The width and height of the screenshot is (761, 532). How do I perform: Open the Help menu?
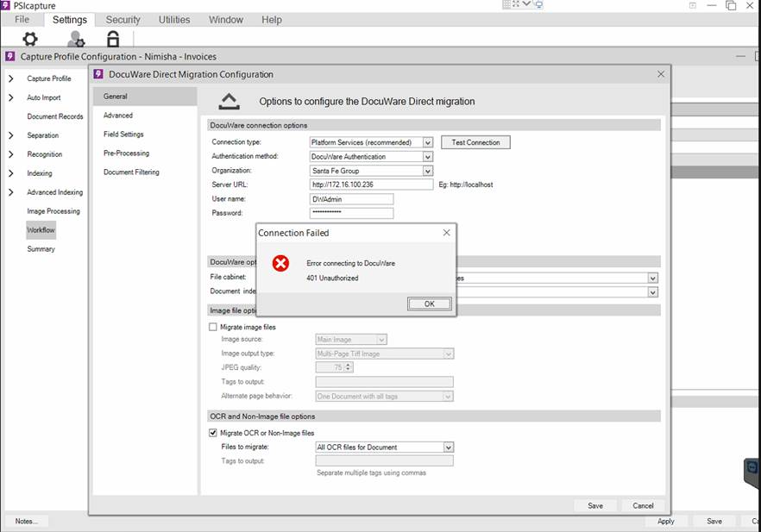click(x=271, y=19)
